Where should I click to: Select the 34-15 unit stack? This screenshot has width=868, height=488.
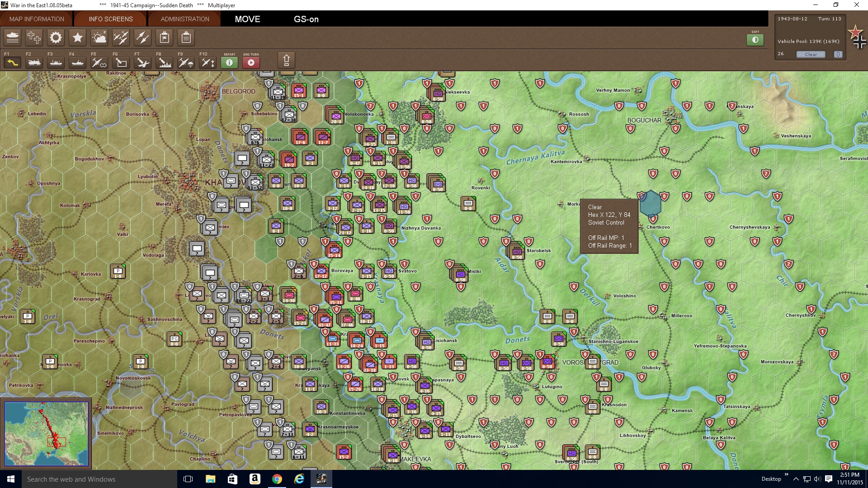click(x=369, y=138)
